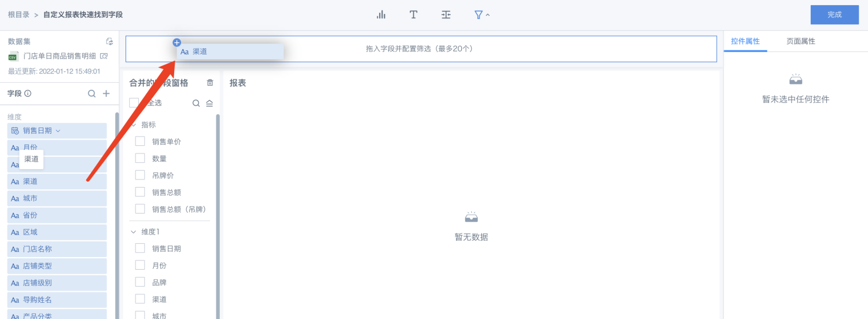Viewport: 868px width, 319px height.
Task: Add a new field with plus icon
Action: tap(106, 94)
